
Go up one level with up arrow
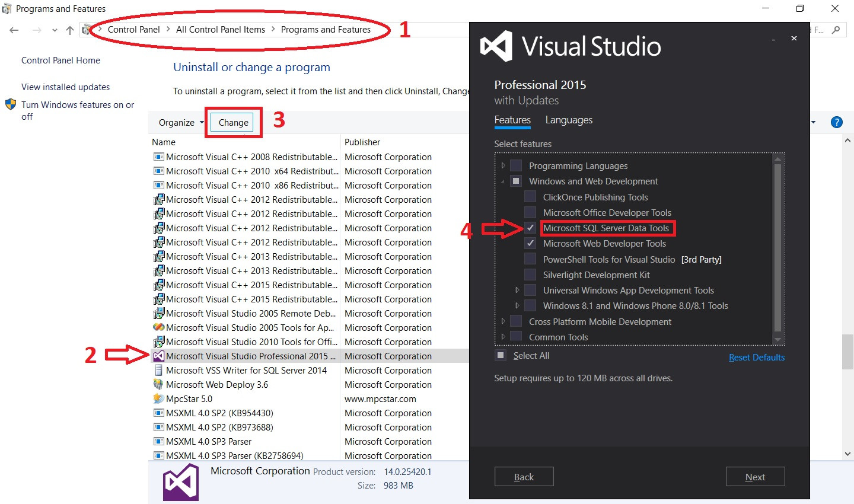pos(70,30)
